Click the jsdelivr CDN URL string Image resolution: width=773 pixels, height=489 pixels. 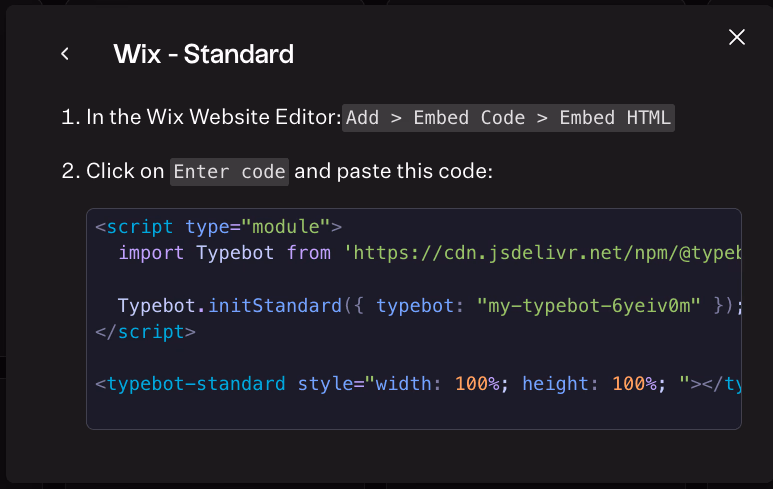point(545,253)
